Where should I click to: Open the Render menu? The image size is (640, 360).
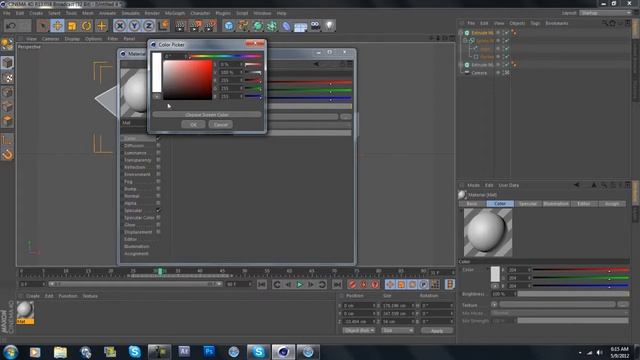pyautogui.click(x=152, y=13)
